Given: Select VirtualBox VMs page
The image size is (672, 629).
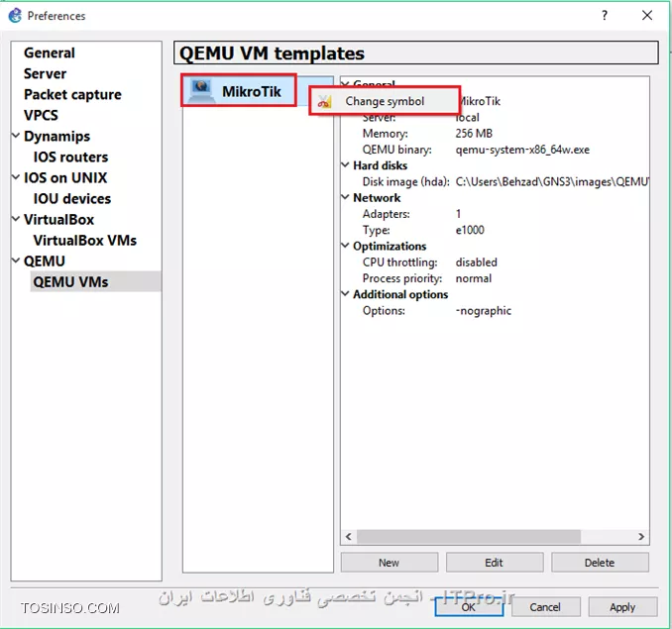Looking at the screenshot, I should (x=85, y=241).
